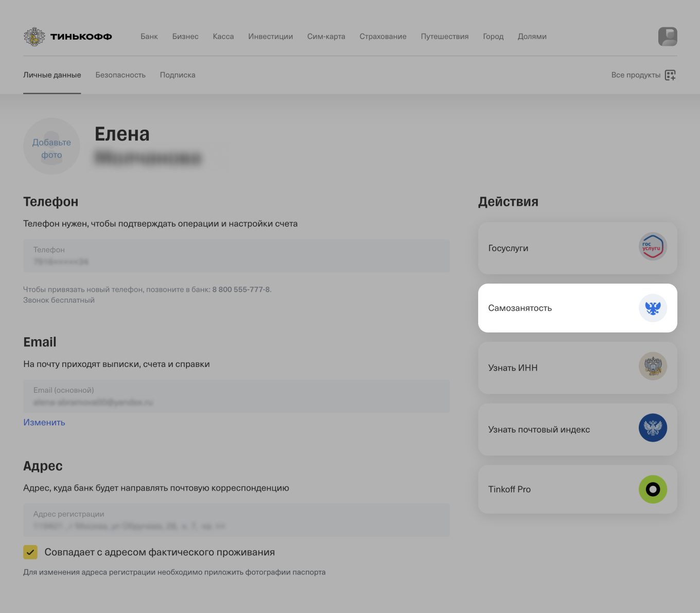Image resolution: width=700 pixels, height=613 pixels.
Task: Go to Страхование in top navigation
Action: coord(383,37)
